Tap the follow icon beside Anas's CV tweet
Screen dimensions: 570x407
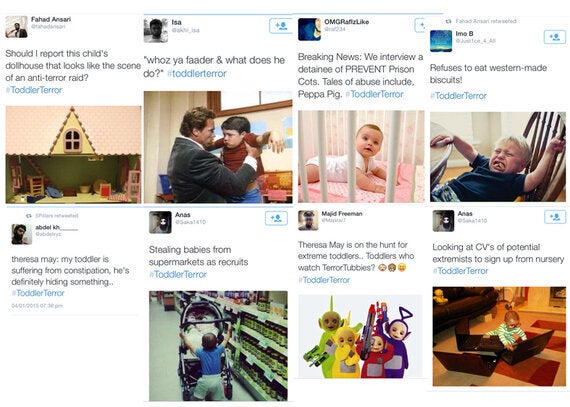(x=555, y=217)
